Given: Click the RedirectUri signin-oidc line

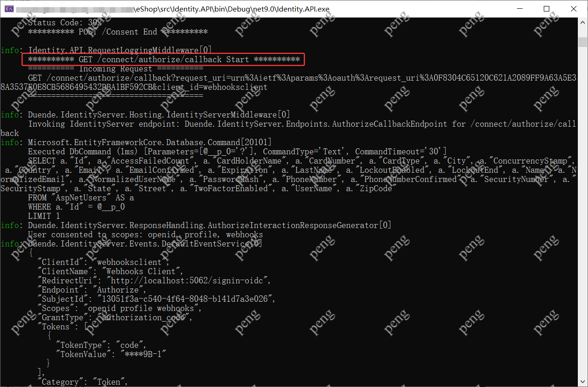Looking at the screenshot, I should pyautogui.click(x=154, y=281).
